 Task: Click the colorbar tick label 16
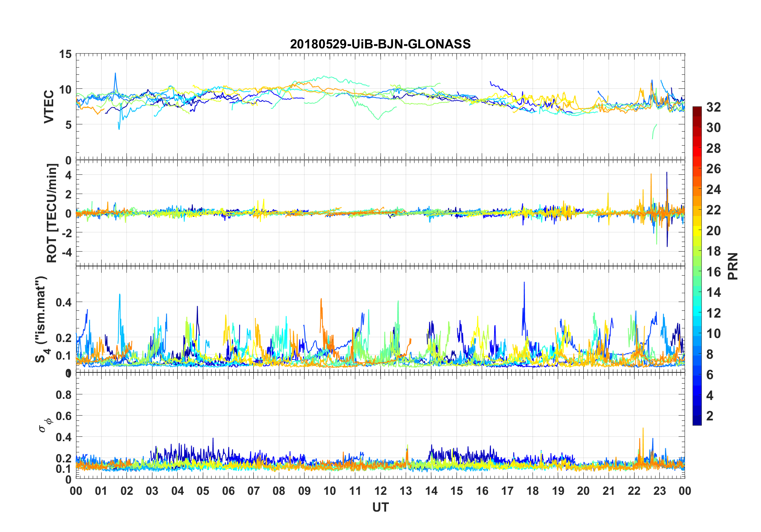point(713,272)
